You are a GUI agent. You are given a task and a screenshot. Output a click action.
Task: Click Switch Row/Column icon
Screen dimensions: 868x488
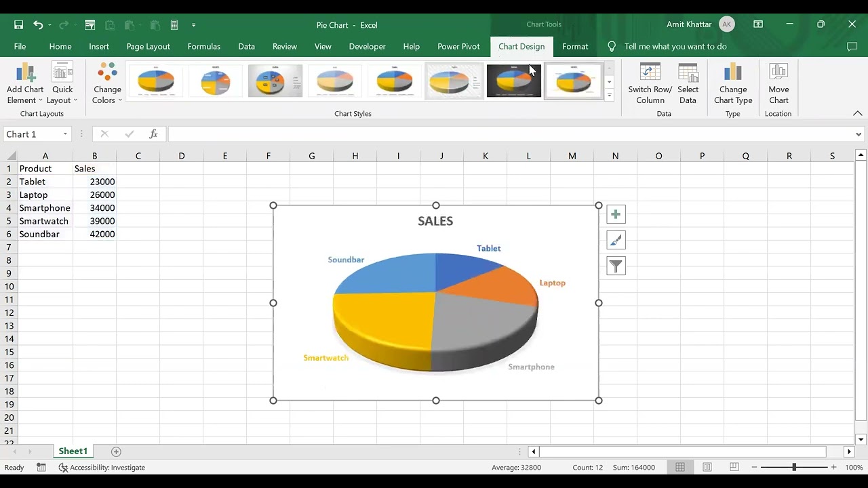(x=650, y=73)
